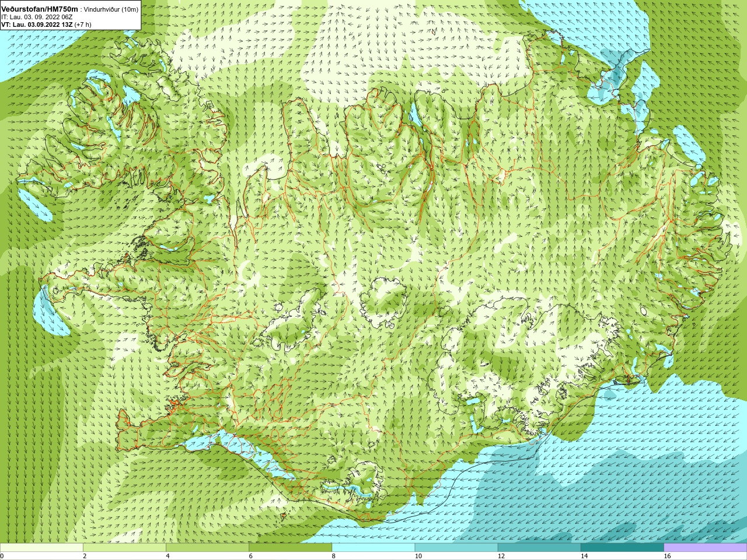Click the legend value '6'
The image size is (747, 560).
coord(250,556)
